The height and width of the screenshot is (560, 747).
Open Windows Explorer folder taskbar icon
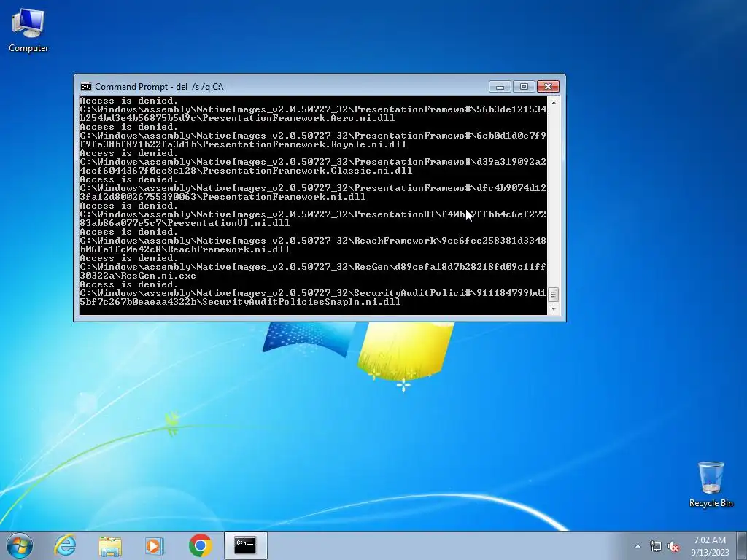click(x=110, y=545)
